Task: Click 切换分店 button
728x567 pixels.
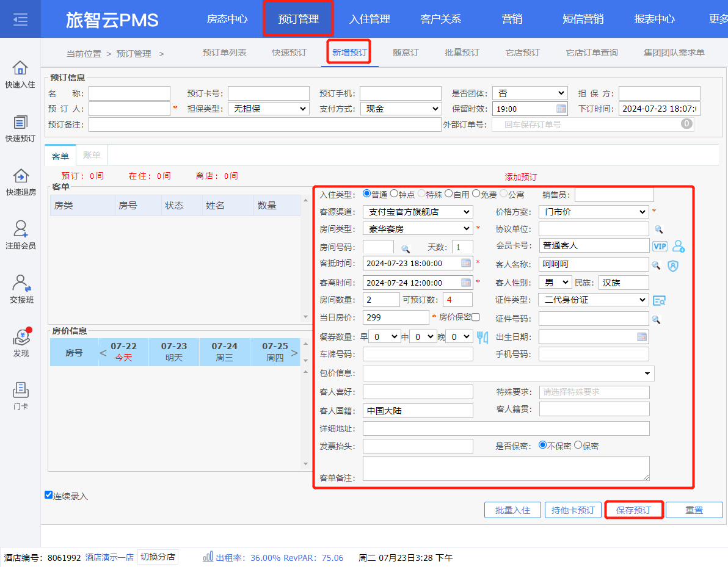Action: point(158,557)
